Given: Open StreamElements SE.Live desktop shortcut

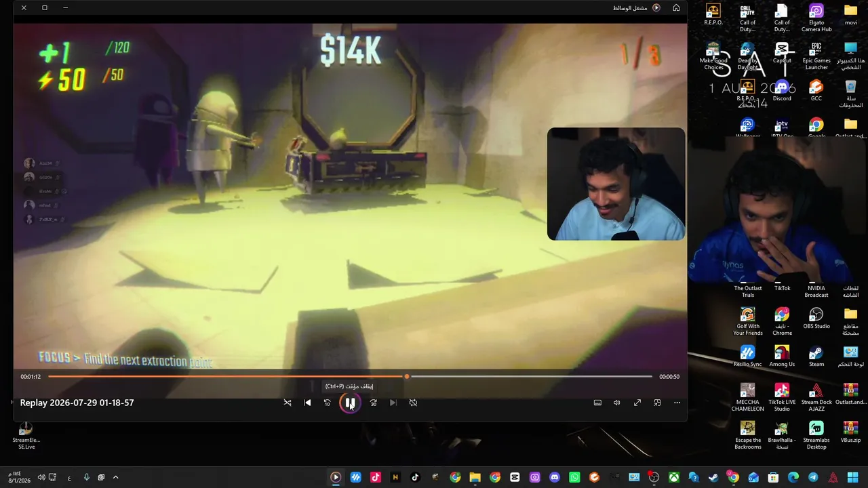Looking at the screenshot, I should 26,436.
